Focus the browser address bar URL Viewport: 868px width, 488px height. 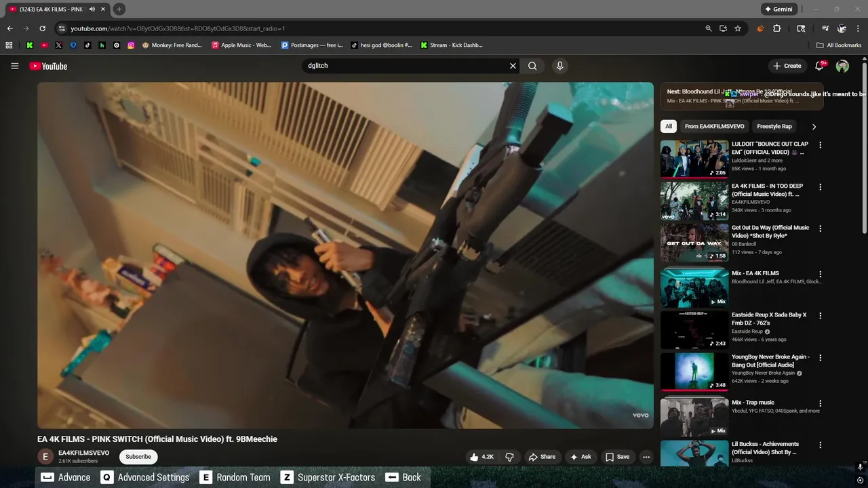178,28
